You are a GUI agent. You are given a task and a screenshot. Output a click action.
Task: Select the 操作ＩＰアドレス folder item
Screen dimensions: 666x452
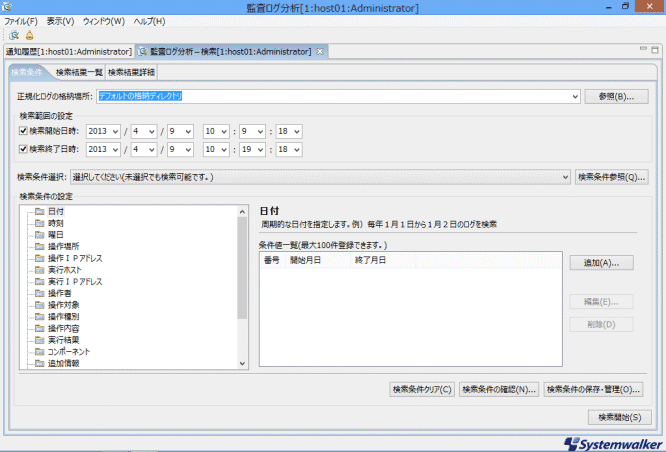click(x=74, y=258)
